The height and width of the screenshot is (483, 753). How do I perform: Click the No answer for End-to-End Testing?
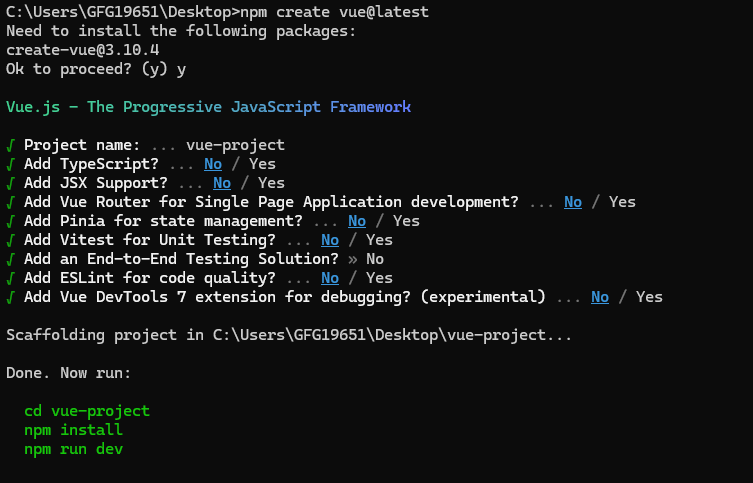[x=375, y=259]
